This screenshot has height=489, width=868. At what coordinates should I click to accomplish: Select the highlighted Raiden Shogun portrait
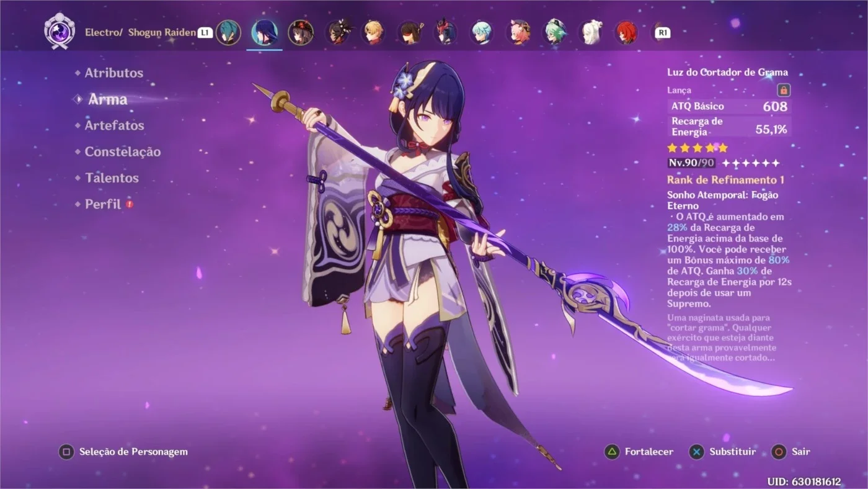[x=265, y=32]
